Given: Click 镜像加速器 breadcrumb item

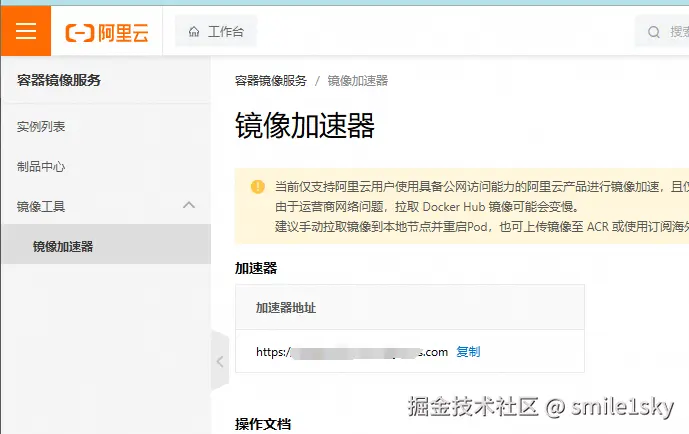Looking at the screenshot, I should point(358,81).
